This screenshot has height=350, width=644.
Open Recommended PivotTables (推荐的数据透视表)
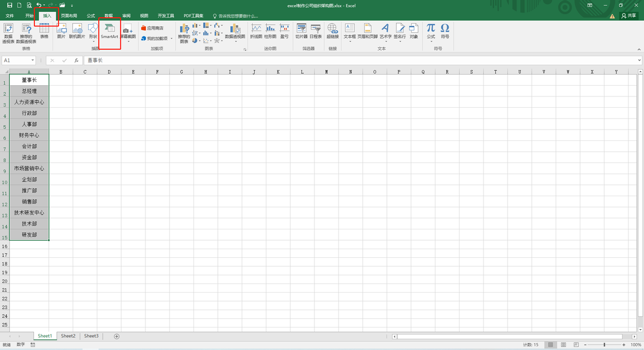(26, 33)
